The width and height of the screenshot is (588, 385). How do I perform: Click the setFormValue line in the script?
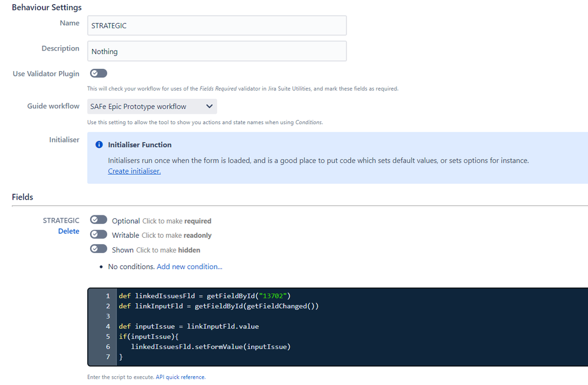(211, 347)
